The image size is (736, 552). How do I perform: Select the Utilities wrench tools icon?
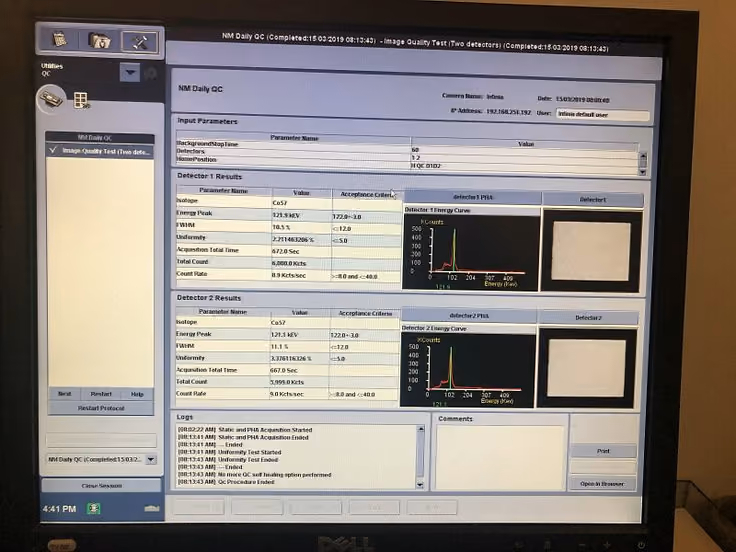(139, 42)
